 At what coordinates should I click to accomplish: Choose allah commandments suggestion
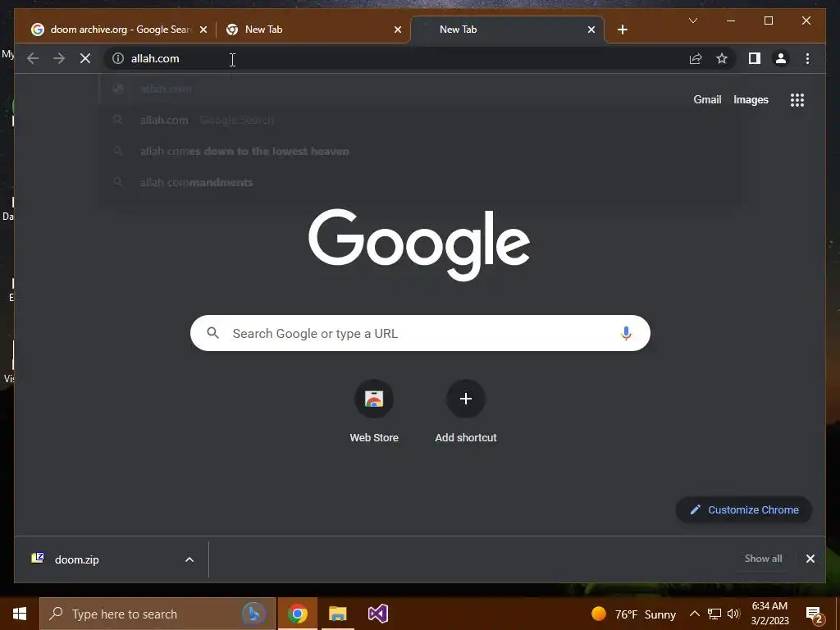(421, 182)
